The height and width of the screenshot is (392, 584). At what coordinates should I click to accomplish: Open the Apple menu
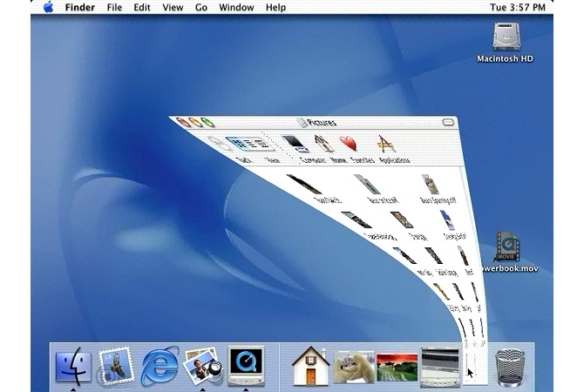tap(48, 8)
